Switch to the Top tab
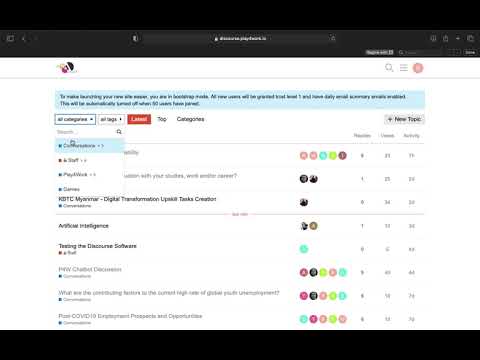 (162, 119)
